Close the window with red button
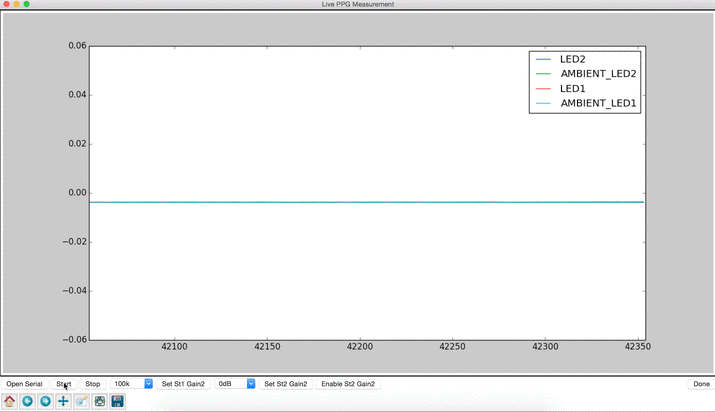715x412 pixels. pos(6,4)
